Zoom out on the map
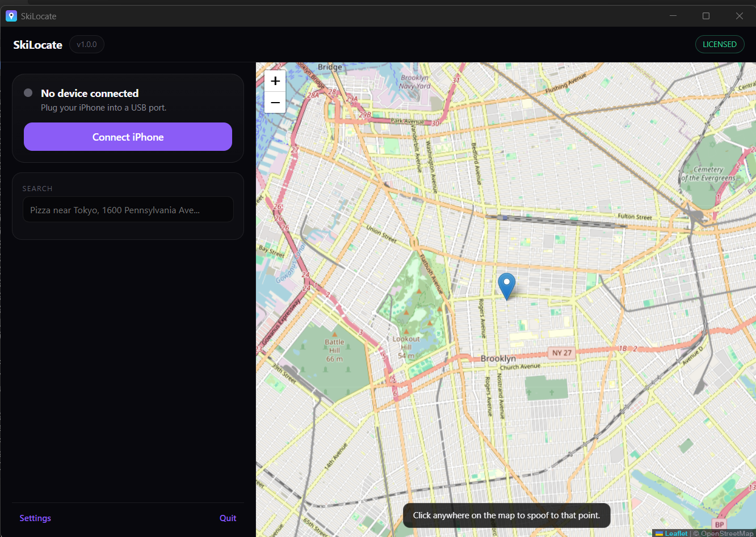 tap(275, 103)
